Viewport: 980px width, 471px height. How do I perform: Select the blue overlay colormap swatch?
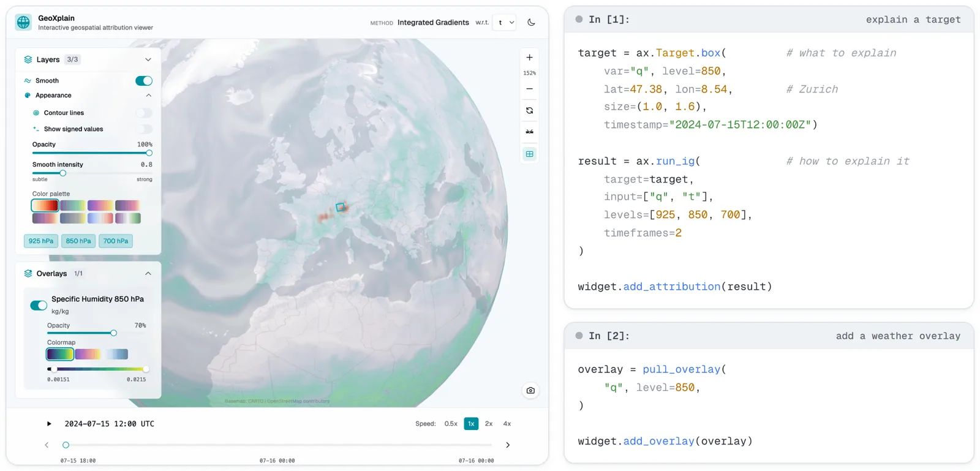[x=115, y=354]
